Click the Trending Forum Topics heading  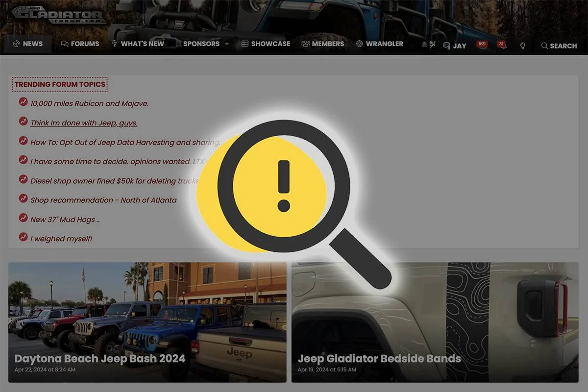tap(60, 84)
